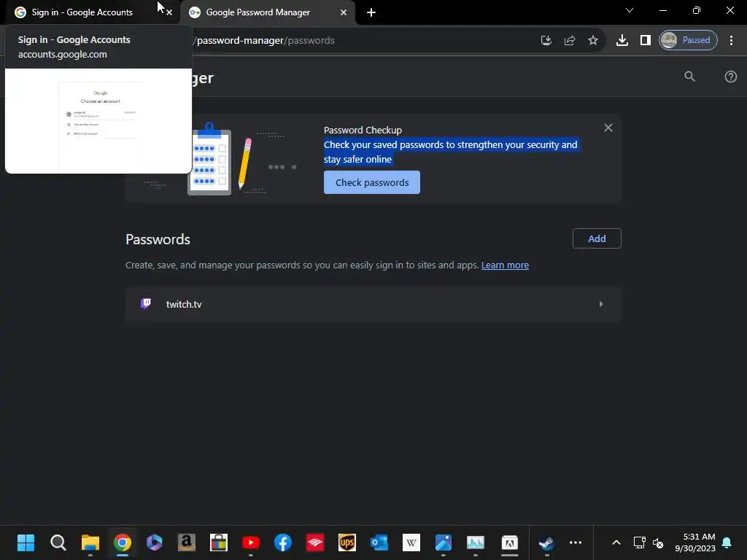Click the Passwords section heading
Image resolution: width=747 pixels, height=560 pixels.
[158, 239]
